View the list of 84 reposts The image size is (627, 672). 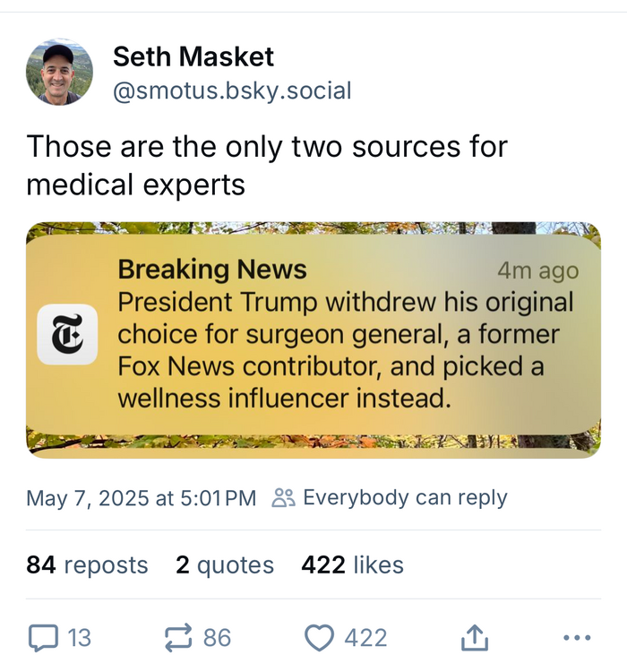[x=88, y=564]
